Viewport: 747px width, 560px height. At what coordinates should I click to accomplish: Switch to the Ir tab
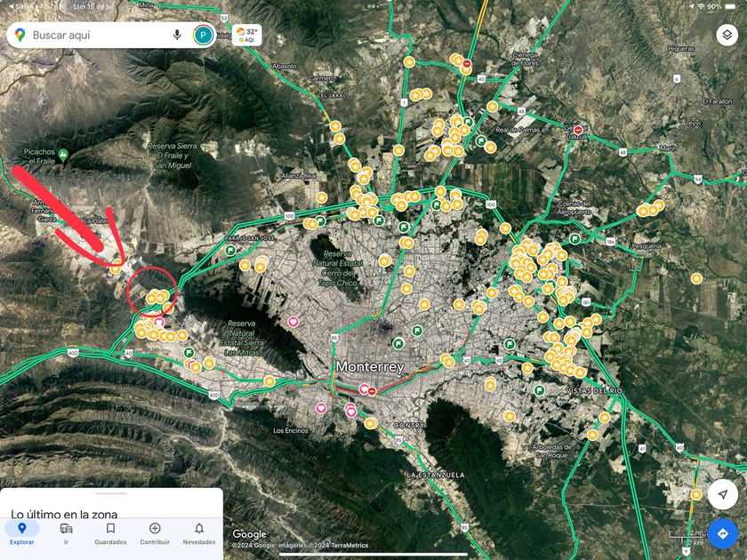point(66,533)
